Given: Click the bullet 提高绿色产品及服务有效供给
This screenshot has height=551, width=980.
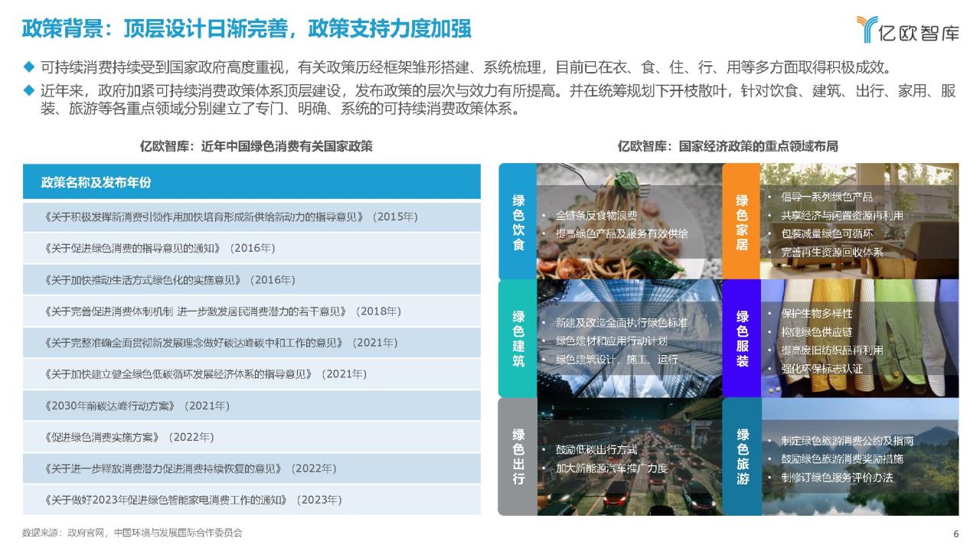Looking at the screenshot, I should (621, 233).
